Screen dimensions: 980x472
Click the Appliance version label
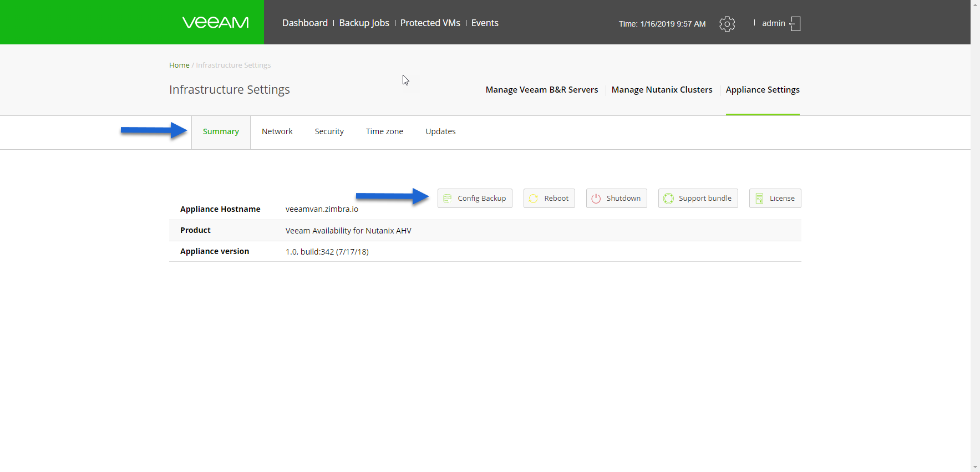pyautogui.click(x=215, y=251)
